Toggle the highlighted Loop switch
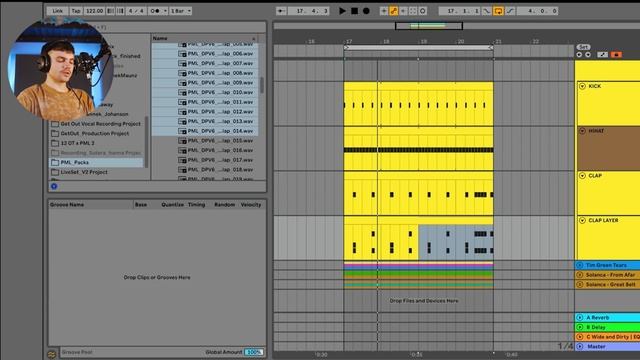The image size is (640, 360). 498,11
